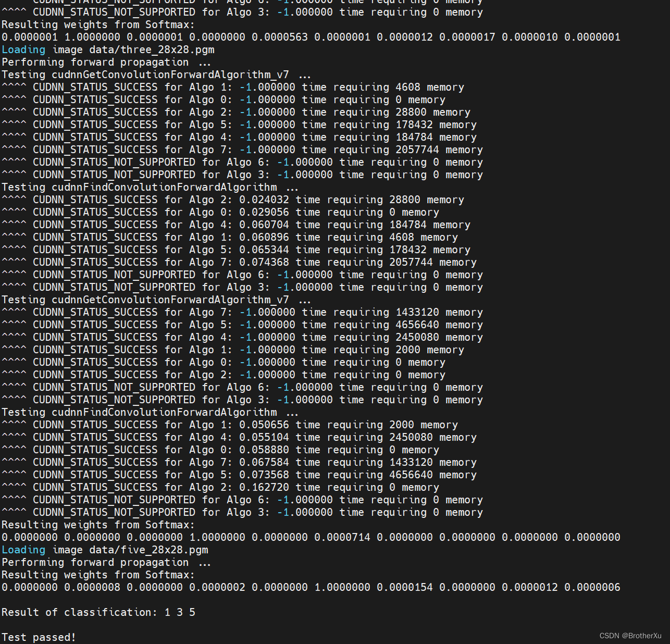Image resolution: width=670 pixels, height=644 pixels.
Task: Click the 'Result of classification: 1 3 5' line
Action: click(x=98, y=613)
